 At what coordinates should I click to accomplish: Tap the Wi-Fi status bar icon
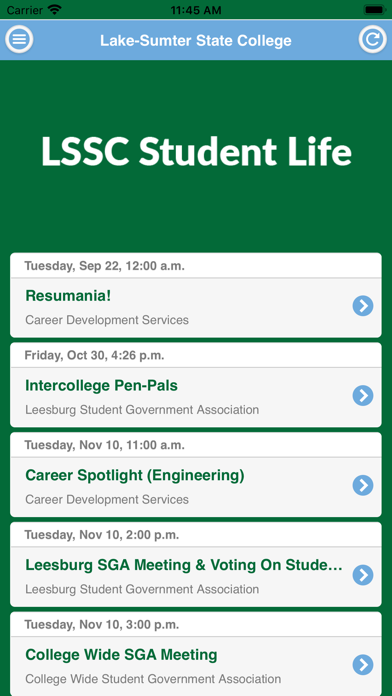[55, 9]
